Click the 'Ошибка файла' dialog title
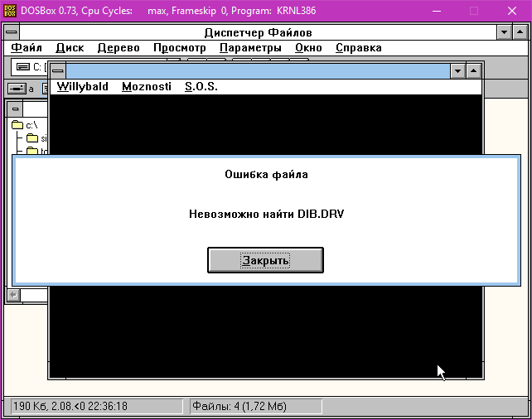Image resolution: width=532 pixels, height=420 pixels. (x=266, y=174)
